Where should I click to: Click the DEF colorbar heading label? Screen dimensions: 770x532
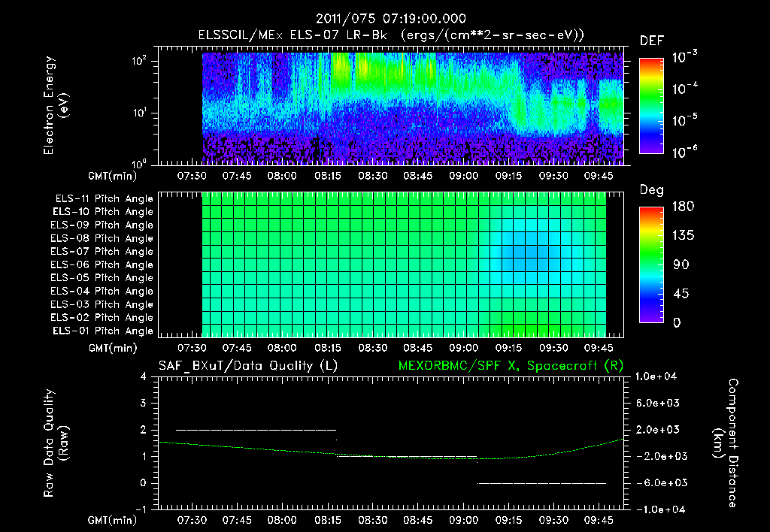[x=652, y=41]
